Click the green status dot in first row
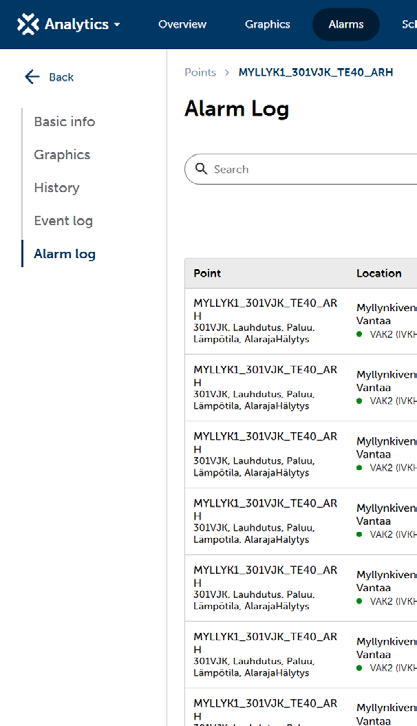This screenshot has width=417, height=726. (359, 334)
